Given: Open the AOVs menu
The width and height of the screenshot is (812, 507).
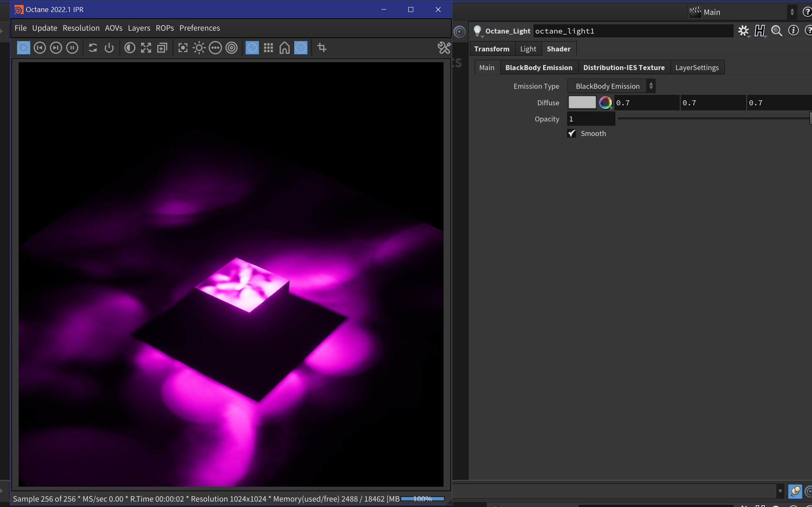Looking at the screenshot, I should [x=114, y=28].
